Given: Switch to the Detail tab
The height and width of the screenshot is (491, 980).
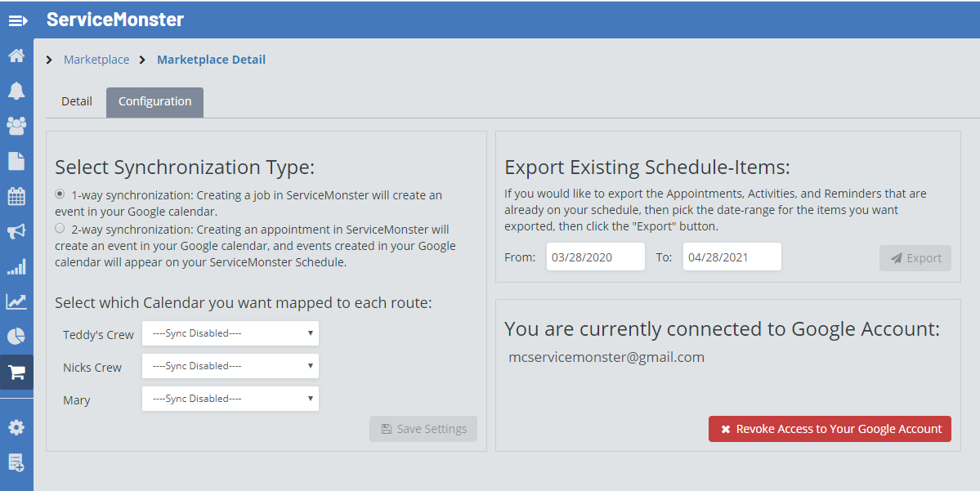Looking at the screenshot, I should pyautogui.click(x=77, y=102).
